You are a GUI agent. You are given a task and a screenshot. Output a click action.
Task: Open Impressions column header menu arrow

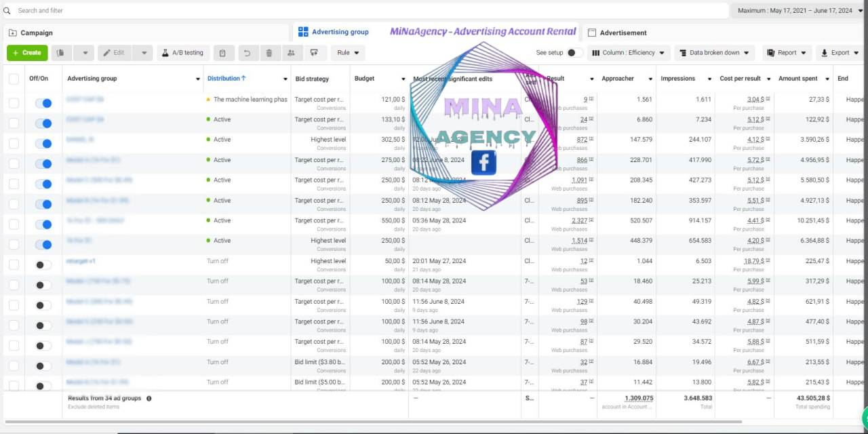(x=710, y=79)
